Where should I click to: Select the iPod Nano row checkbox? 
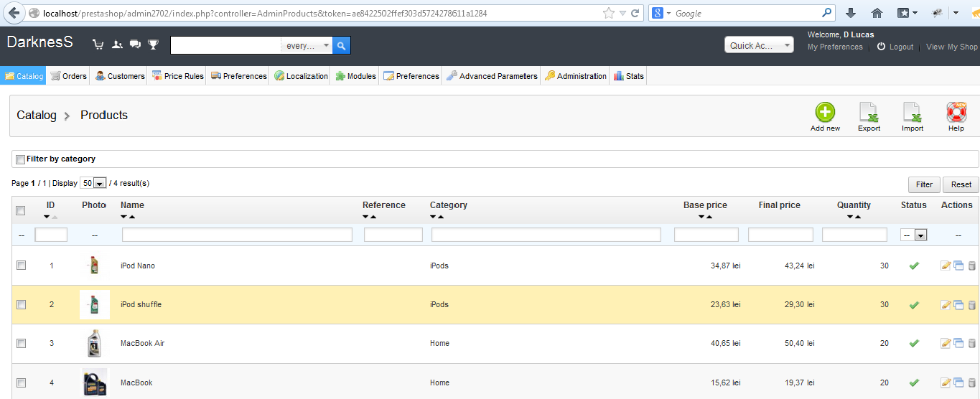pos(21,266)
